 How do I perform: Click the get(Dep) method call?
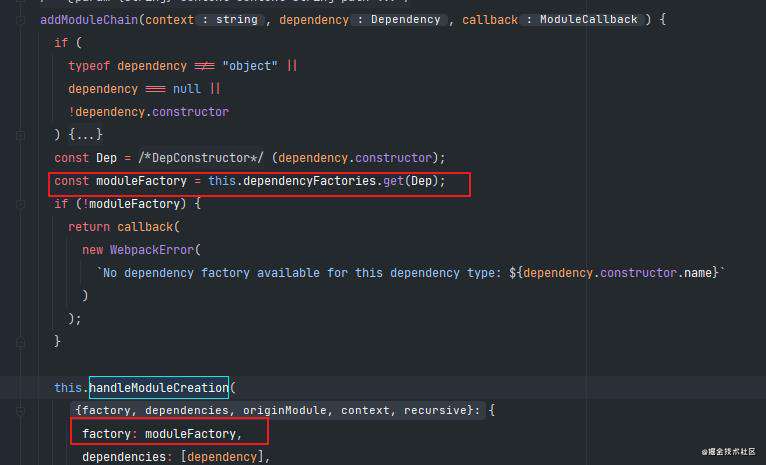411,181
